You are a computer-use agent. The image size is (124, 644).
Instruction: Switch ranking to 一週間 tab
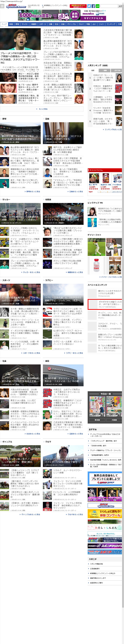pos(105,71)
